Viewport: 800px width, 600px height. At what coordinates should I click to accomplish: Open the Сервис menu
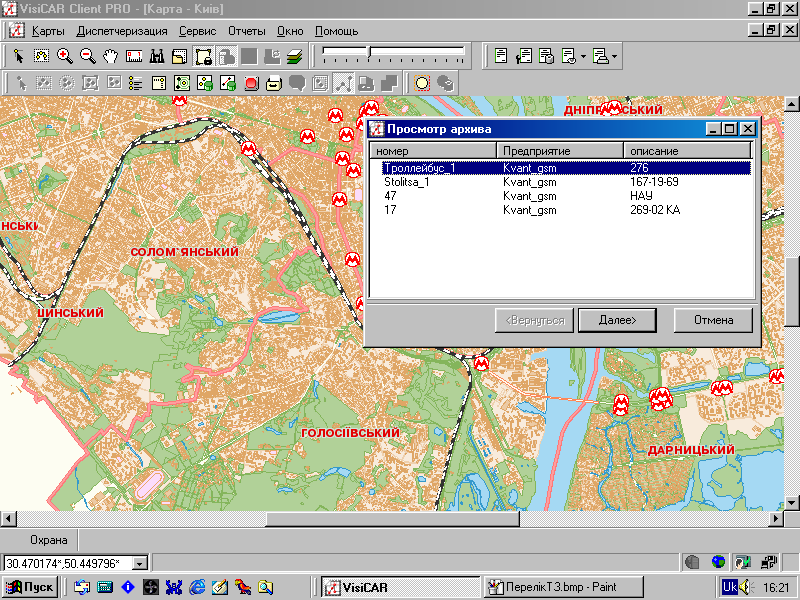click(197, 31)
